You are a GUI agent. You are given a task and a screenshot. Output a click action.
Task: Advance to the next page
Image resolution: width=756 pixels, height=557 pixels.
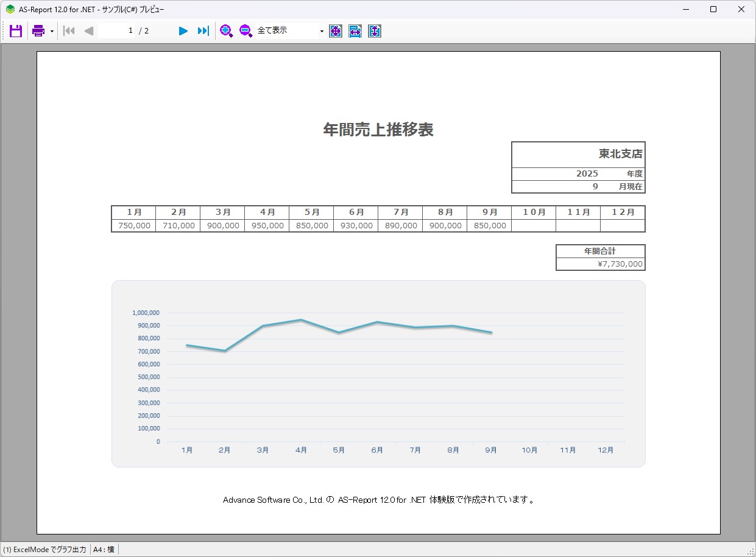[x=183, y=31]
